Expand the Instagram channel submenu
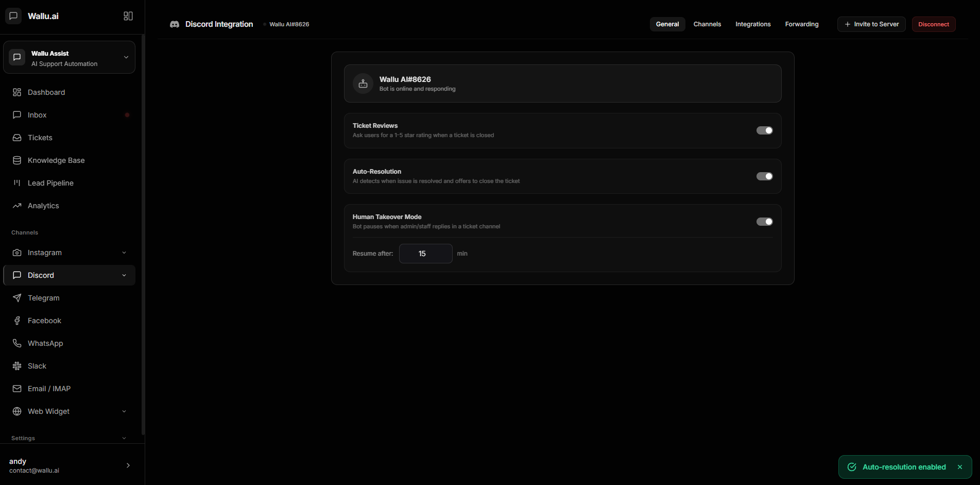 124,253
